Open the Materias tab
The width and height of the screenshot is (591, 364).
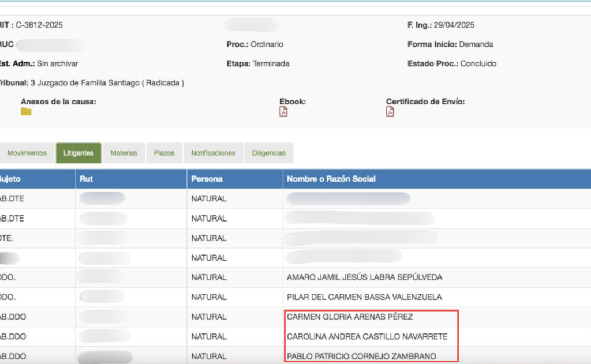pyautogui.click(x=124, y=153)
